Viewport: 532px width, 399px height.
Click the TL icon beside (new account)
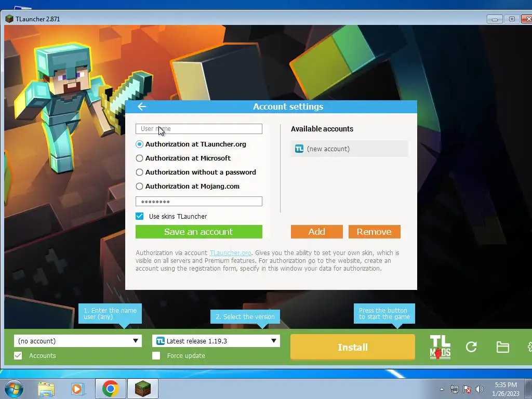pyautogui.click(x=299, y=149)
